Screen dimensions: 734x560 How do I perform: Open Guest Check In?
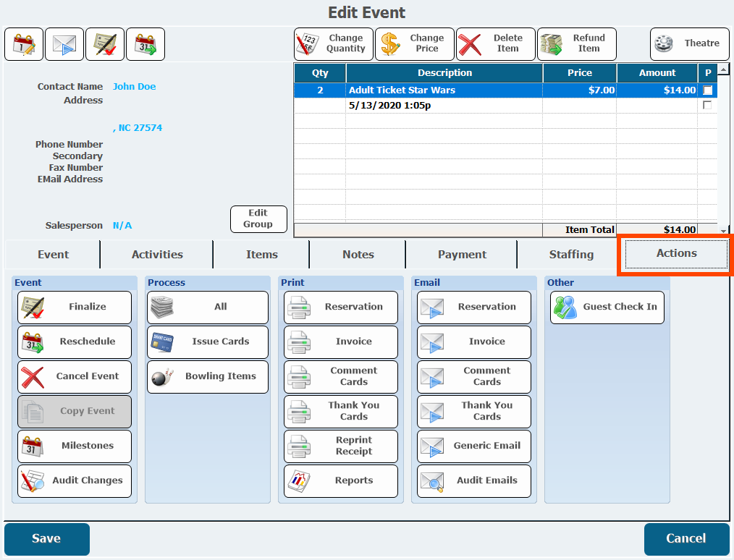[x=607, y=307]
